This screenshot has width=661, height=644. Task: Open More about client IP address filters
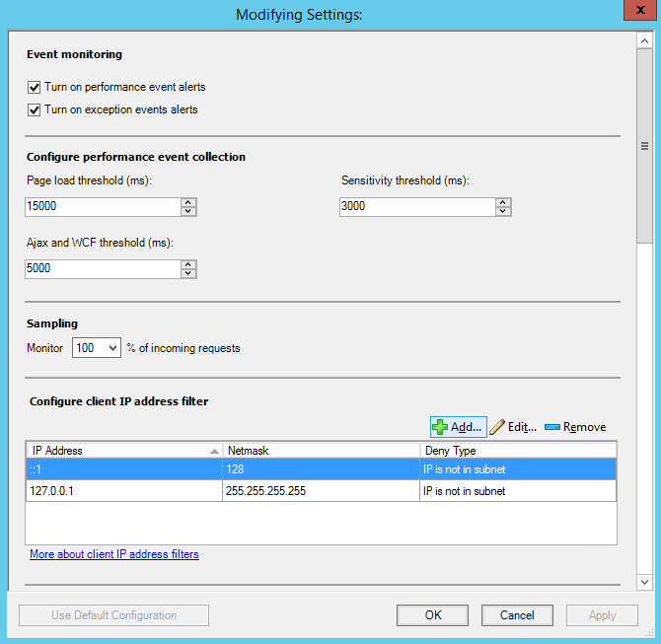[114, 554]
